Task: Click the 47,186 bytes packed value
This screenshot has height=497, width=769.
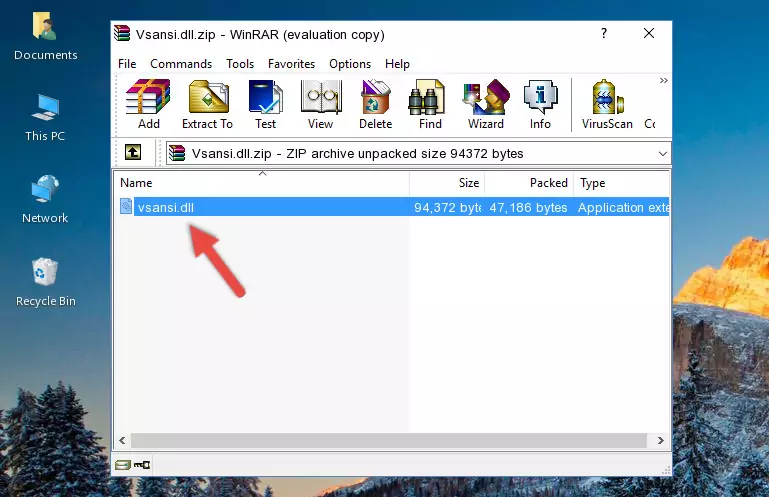Action: tap(528, 208)
